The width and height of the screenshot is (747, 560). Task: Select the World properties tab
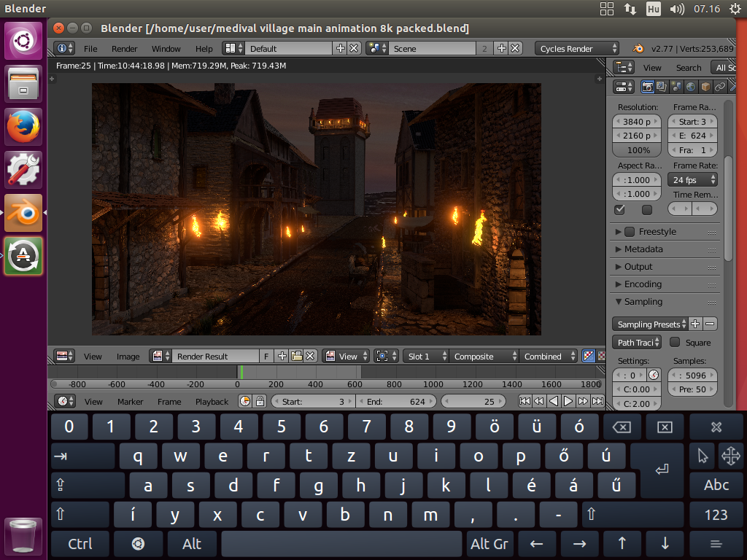(691, 87)
